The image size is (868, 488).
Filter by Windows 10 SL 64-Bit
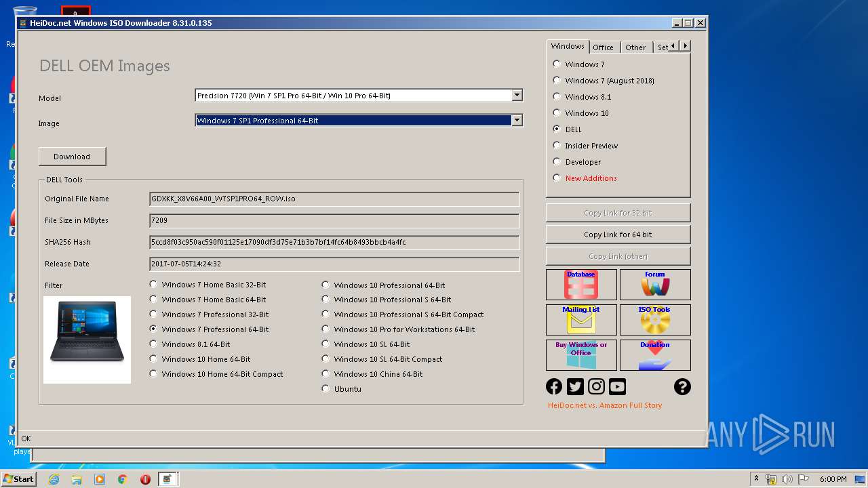tap(325, 344)
